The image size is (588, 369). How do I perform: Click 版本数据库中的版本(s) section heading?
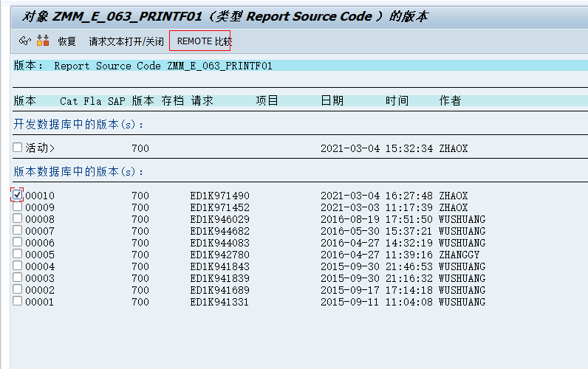coord(78,171)
